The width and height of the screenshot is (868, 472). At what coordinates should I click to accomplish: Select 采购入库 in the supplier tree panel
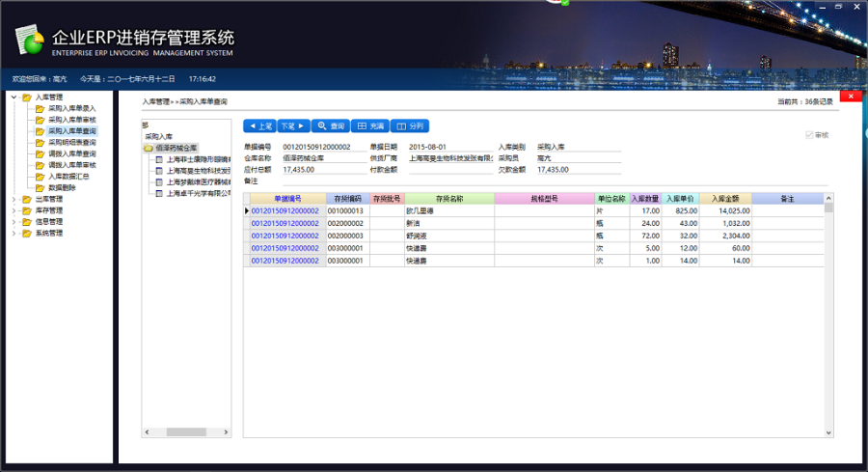point(159,136)
